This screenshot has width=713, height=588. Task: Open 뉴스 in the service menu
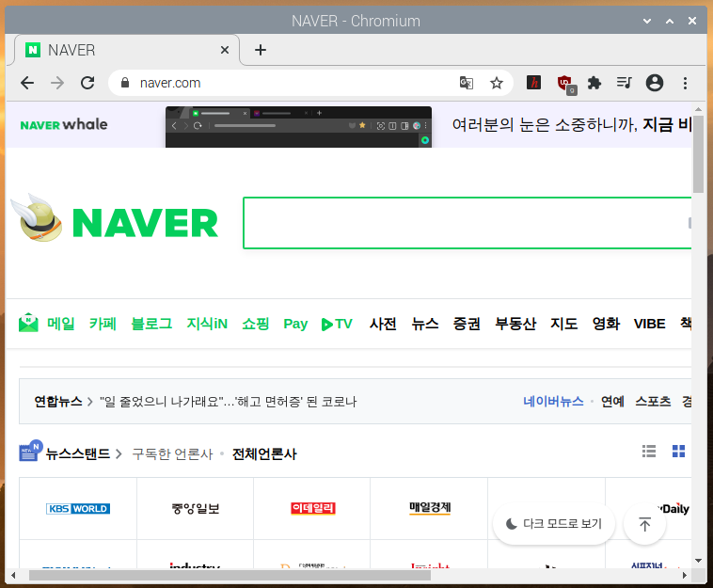425,324
